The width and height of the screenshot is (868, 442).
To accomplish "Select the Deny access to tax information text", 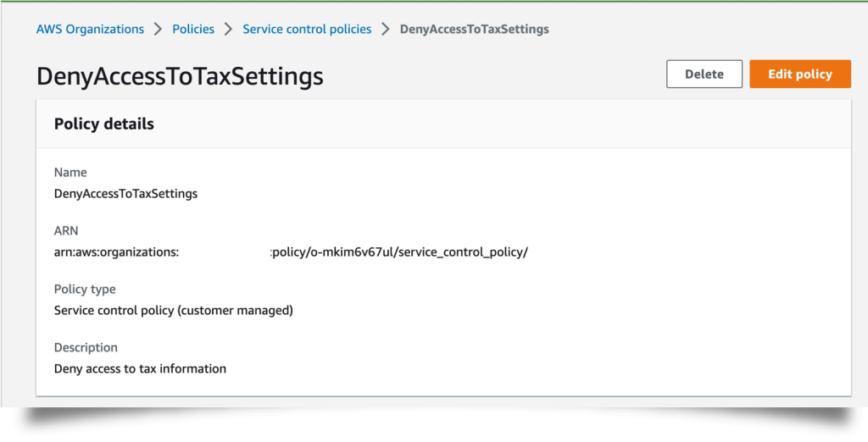I will coord(140,369).
